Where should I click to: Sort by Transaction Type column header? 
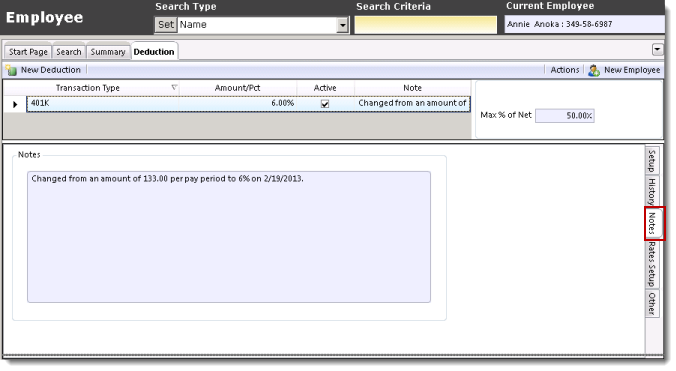(x=88, y=88)
